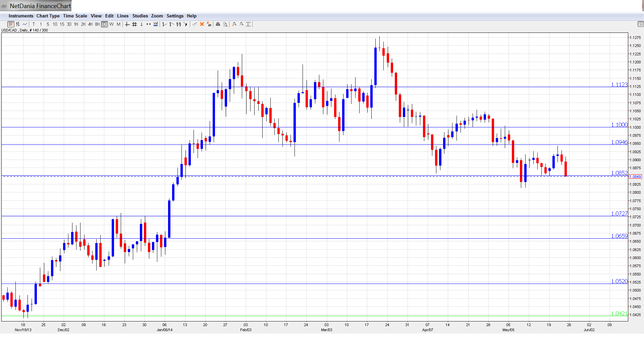Click the print chart icon
This screenshot has height=362, width=644.
click(x=218, y=24)
